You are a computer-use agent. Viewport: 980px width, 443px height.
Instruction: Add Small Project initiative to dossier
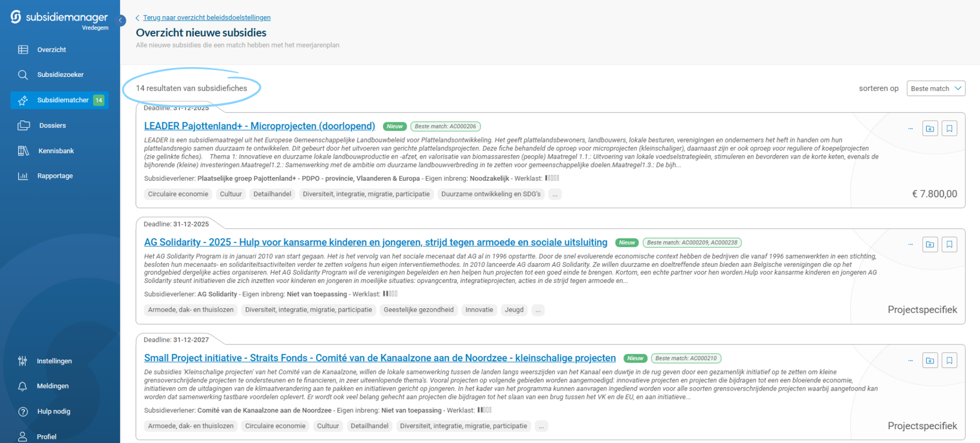pos(930,361)
